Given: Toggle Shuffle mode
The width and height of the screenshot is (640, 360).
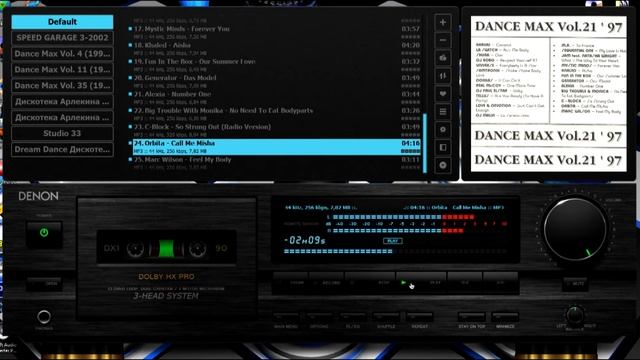Looking at the screenshot, I should [x=386, y=318].
